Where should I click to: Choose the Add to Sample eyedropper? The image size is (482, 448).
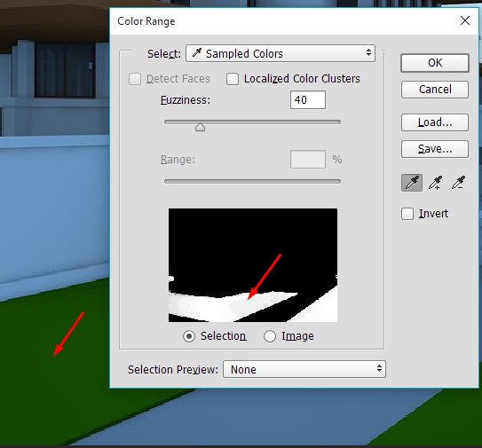tap(435, 183)
